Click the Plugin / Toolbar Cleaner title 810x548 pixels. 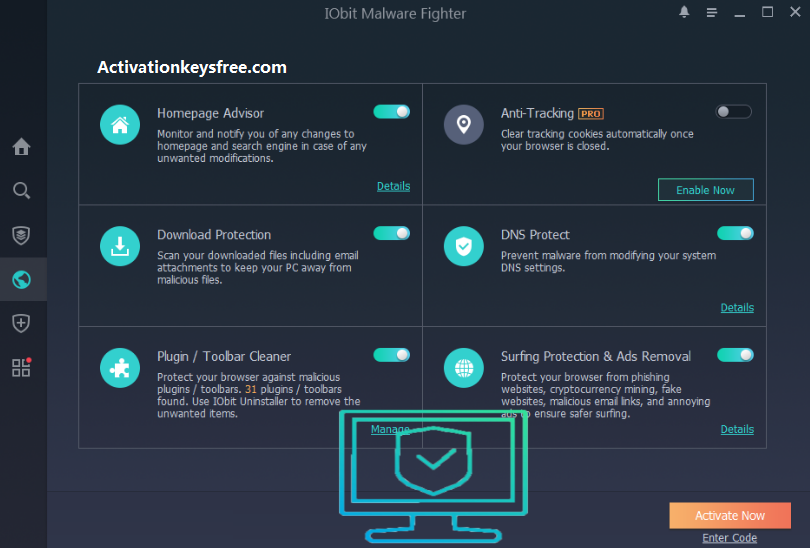224,356
